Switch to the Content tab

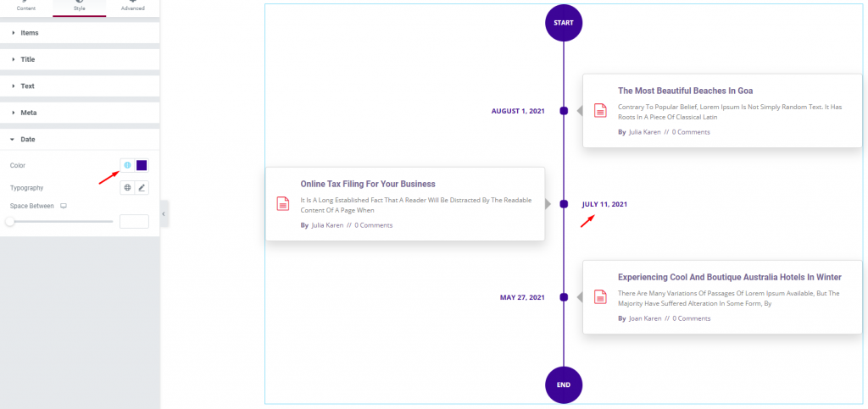[26, 7]
